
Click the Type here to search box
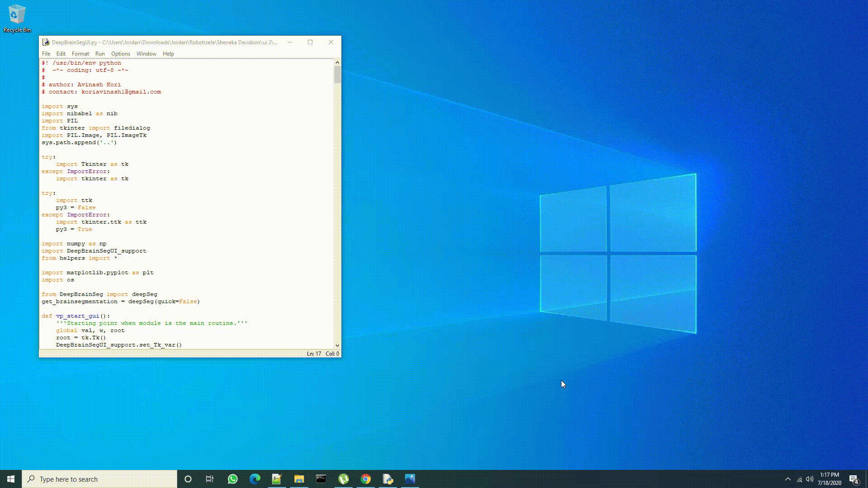99,479
